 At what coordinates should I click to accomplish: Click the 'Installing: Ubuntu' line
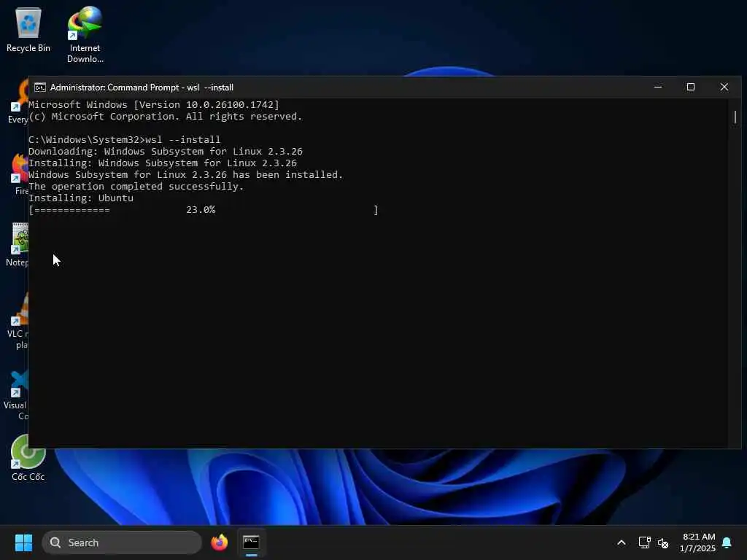pos(81,198)
